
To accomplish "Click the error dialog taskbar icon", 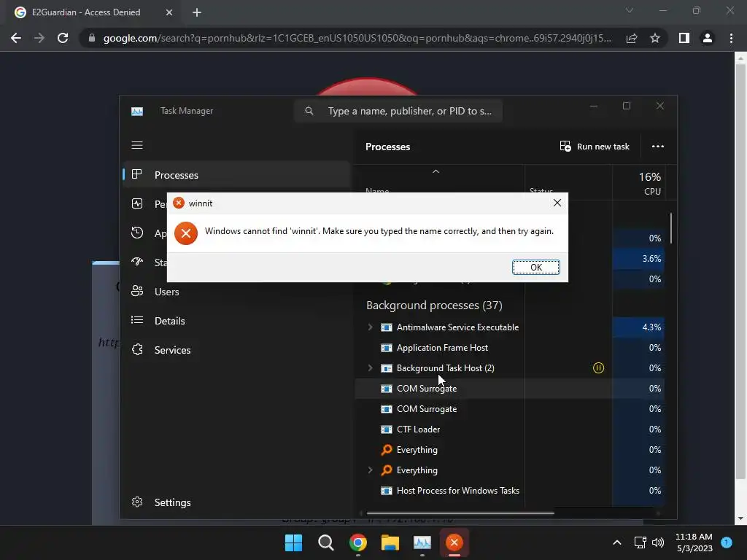I will point(454,542).
